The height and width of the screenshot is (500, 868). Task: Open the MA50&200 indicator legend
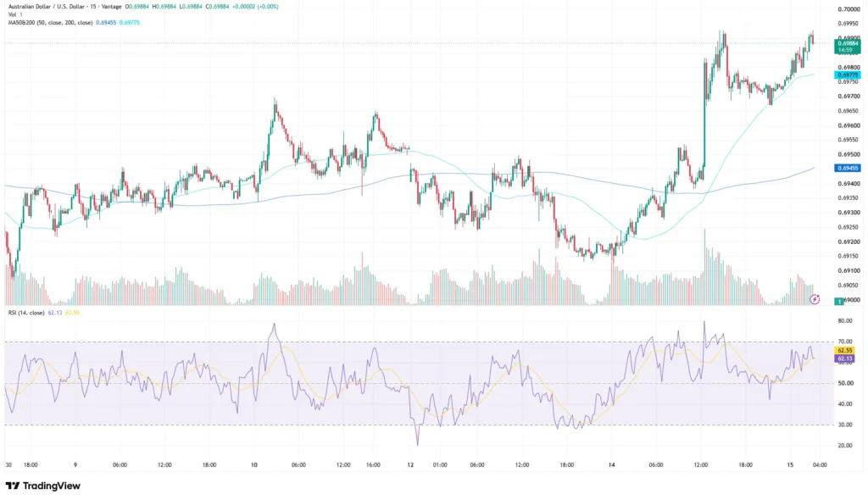click(50, 23)
